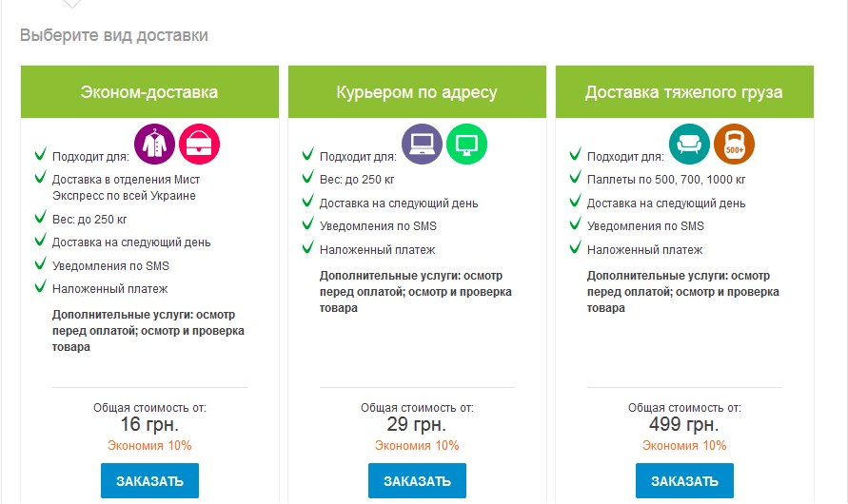Click the 29 грн. price
848x504 pixels.
(417, 424)
